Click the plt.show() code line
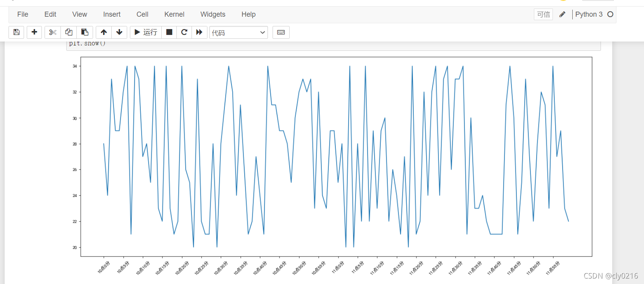 tap(87, 43)
